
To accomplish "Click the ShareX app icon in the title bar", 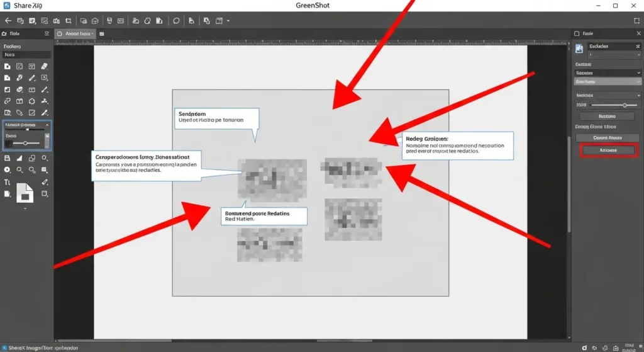I will [6, 5].
